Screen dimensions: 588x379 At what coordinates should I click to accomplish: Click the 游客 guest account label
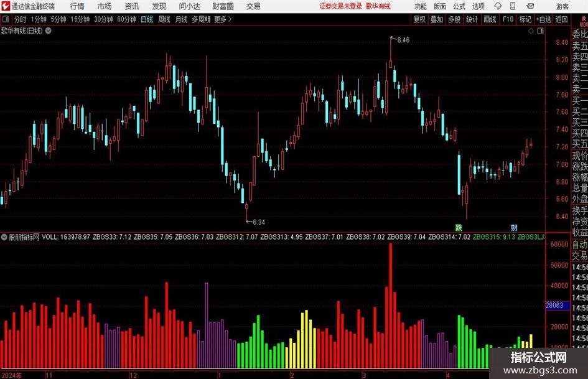(562, 6)
